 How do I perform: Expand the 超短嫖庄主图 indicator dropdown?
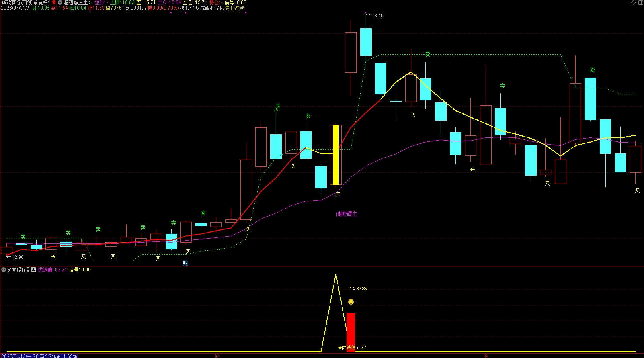pos(60,2)
